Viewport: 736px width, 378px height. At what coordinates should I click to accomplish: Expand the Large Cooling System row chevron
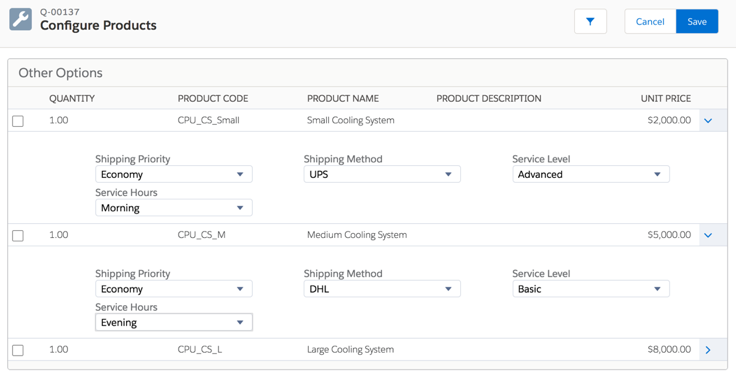(708, 350)
